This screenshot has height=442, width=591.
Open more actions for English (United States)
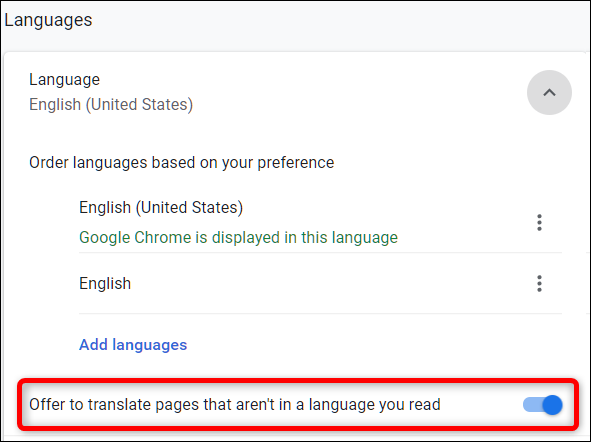point(539,223)
